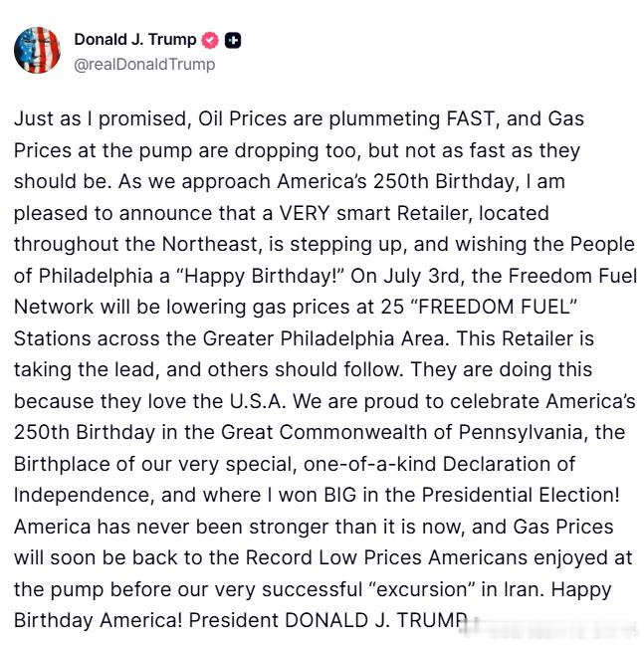The image size is (644, 645).
Task: Click "Declaration of" in the post text
Action: [x=509, y=464]
